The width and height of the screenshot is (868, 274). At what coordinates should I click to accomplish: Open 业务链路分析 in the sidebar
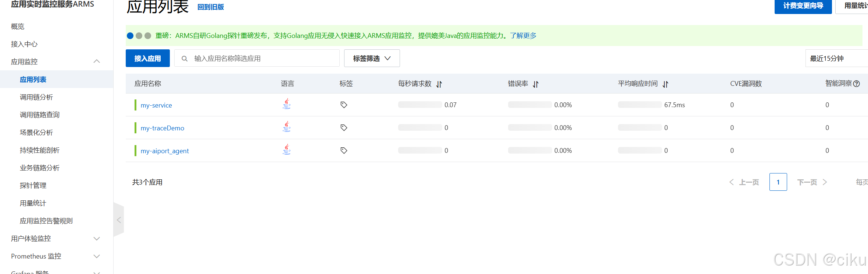[40, 168]
